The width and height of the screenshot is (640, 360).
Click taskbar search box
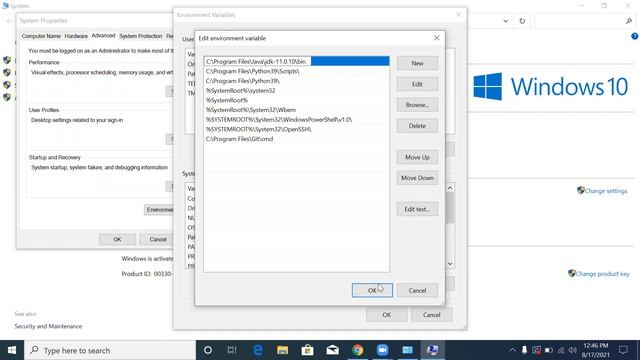(x=110, y=350)
